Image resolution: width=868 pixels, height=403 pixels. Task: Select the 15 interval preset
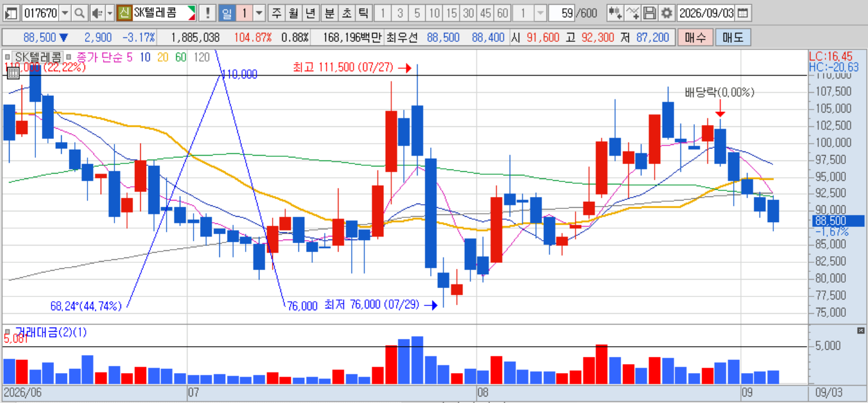[x=452, y=13]
